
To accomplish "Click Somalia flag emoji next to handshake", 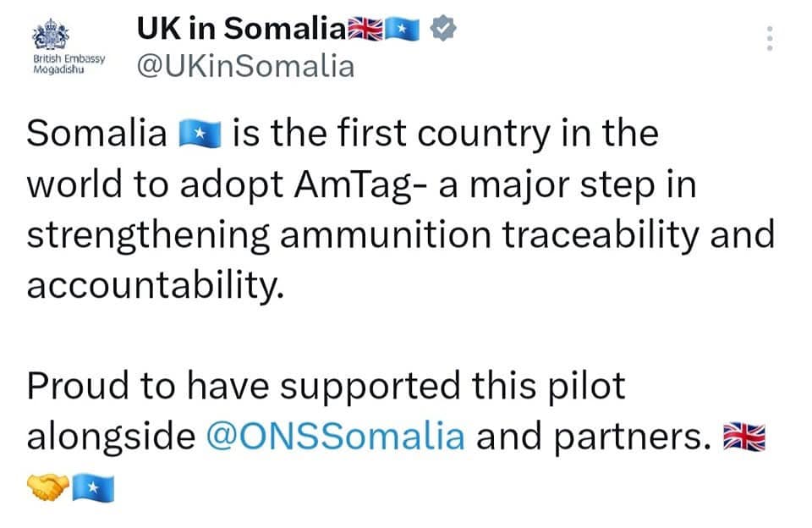I will click(x=93, y=487).
